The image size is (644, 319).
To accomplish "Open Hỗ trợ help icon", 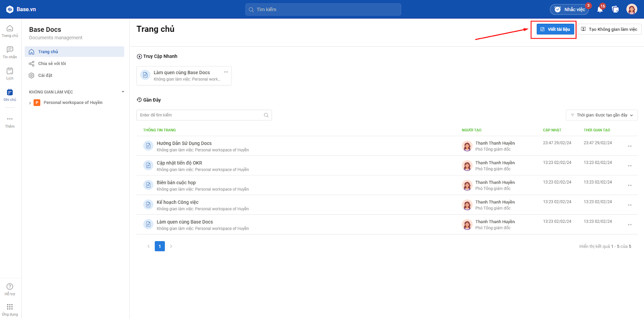I will [10, 286].
